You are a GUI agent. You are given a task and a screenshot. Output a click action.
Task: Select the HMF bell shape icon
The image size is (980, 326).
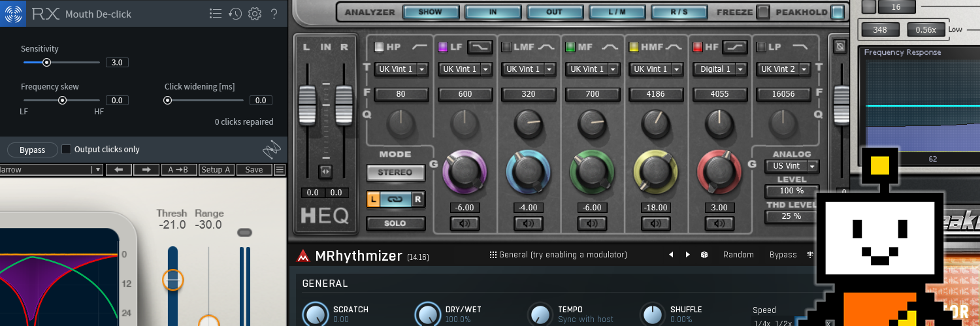[x=674, y=47]
